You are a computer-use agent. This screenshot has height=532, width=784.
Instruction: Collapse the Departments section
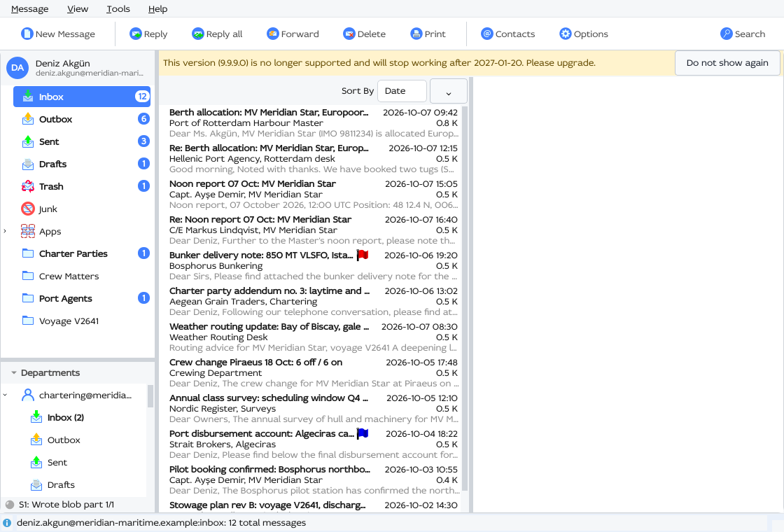tap(14, 373)
